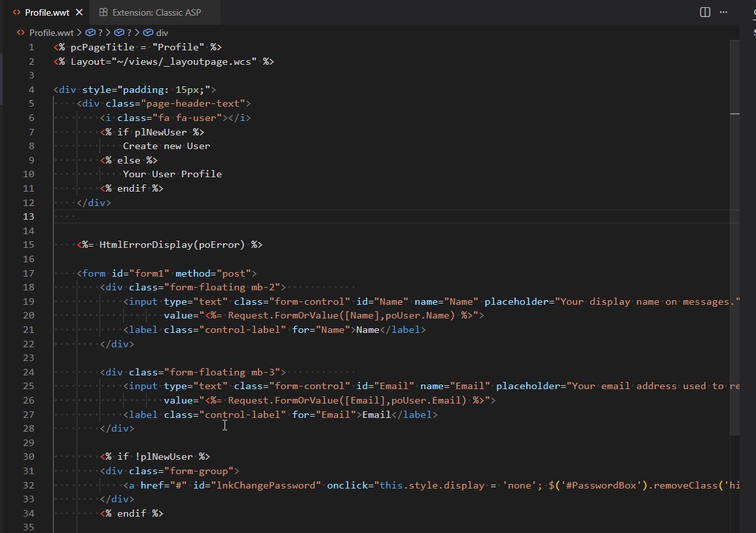This screenshot has width=756, height=533.
Task: Click the Split Editor Right icon
Action: click(x=705, y=12)
